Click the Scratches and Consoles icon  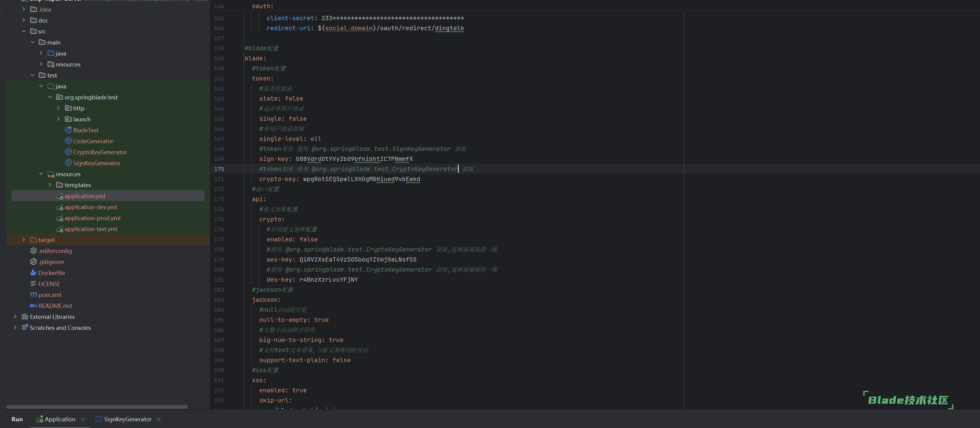click(25, 327)
